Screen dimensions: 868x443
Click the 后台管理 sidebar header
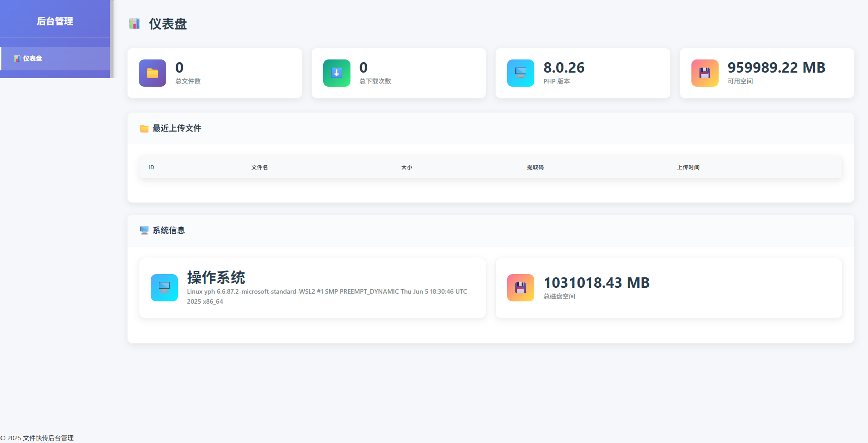point(54,21)
